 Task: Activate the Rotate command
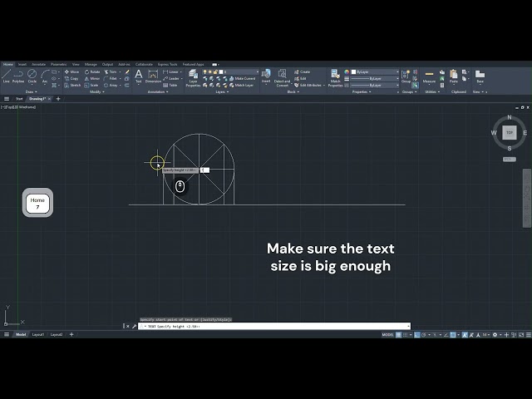pyautogui.click(x=92, y=72)
